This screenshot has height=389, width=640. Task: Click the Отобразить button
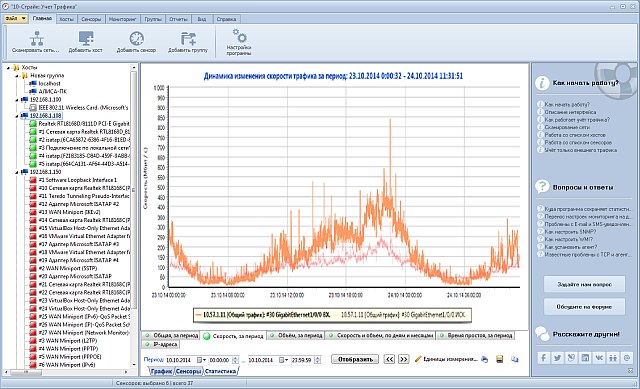(x=355, y=359)
